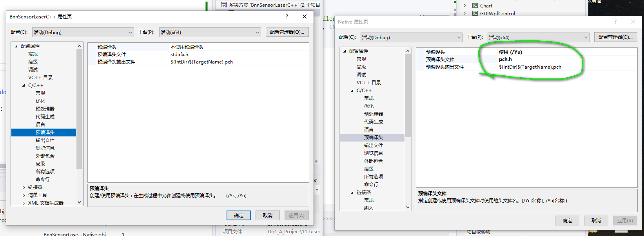Click scroll-up arrow of BnnSensorLaserC++ tree
The image size is (644, 236).
(x=80, y=46)
